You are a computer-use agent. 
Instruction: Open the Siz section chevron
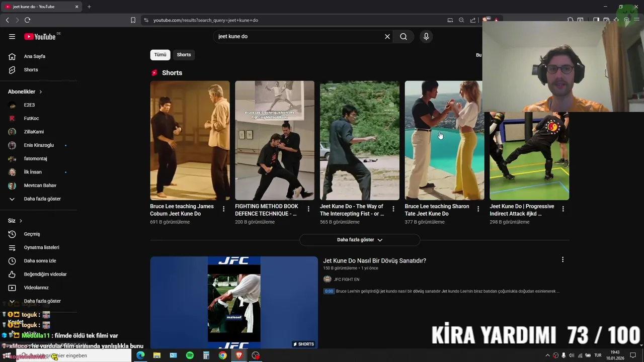(x=21, y=221)
